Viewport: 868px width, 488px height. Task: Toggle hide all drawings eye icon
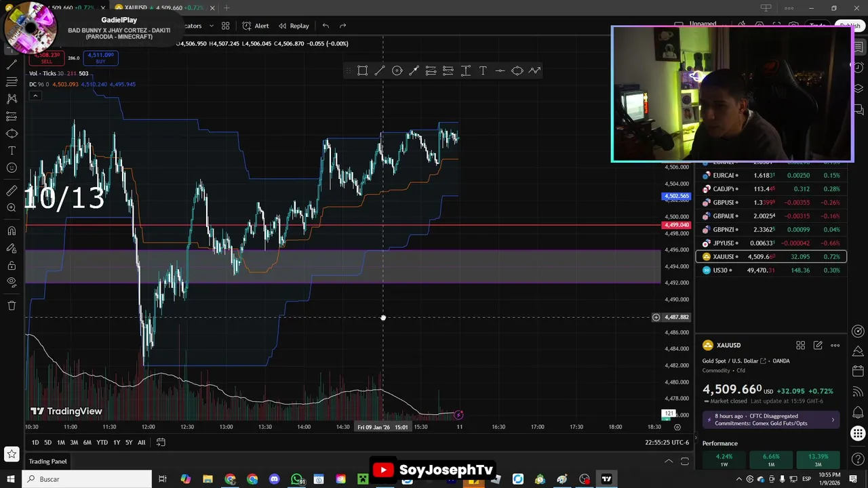pyautogui.click(x=12, y=282)
